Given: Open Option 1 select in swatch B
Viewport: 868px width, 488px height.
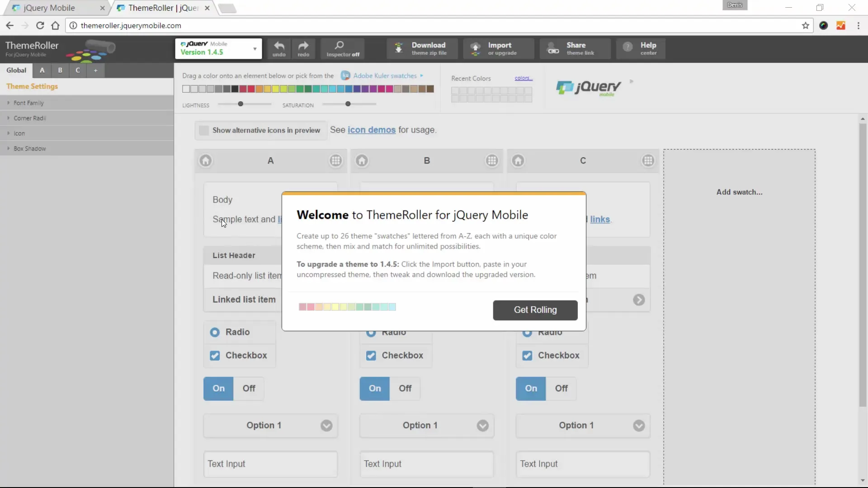Looking at the screenshot, I should [427, 426].
